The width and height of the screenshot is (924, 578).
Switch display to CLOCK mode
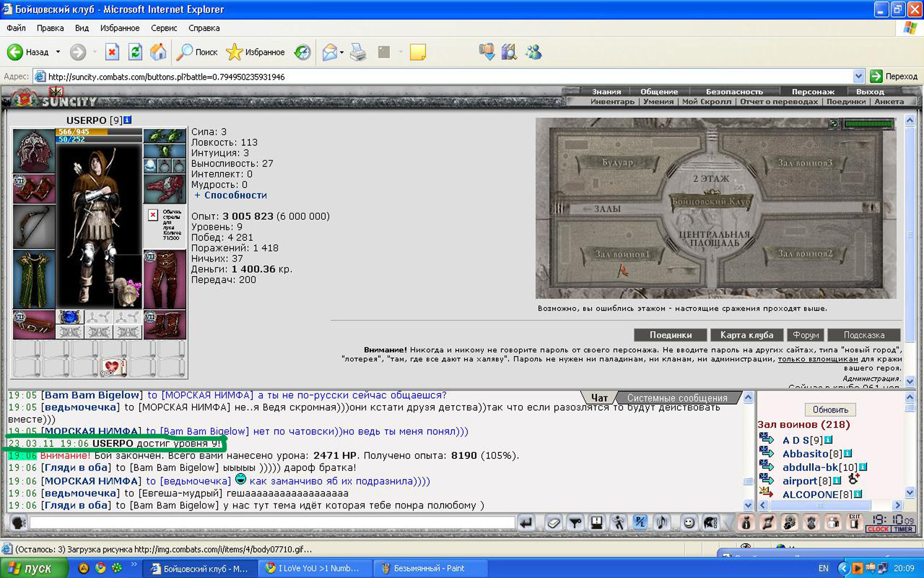(x=878, y=529)
